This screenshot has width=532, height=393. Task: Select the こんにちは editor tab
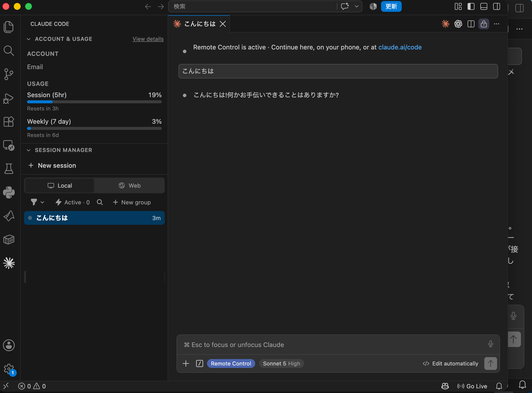(x=199, y=24)
